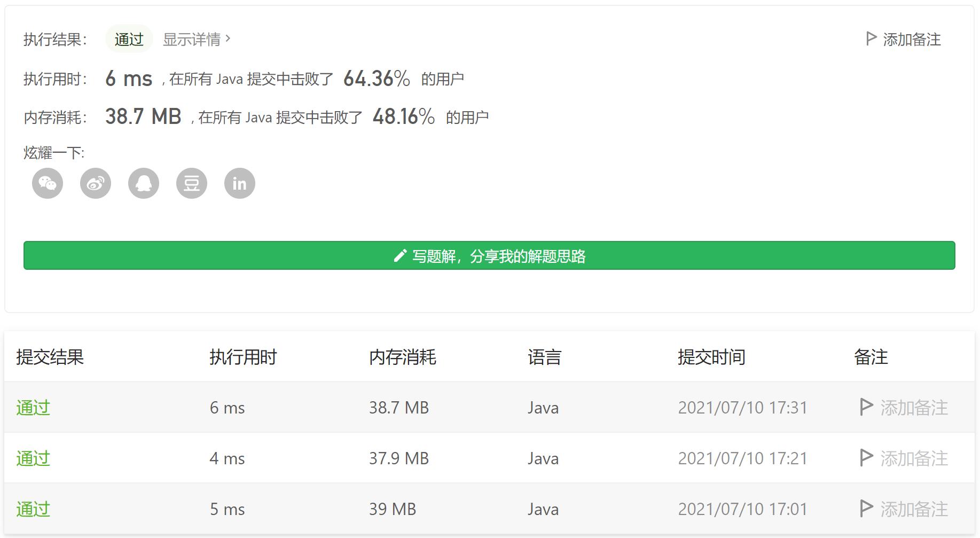980x538 pixels.
Task: Click 添加备注 at top right
Action: coord(904,39)
